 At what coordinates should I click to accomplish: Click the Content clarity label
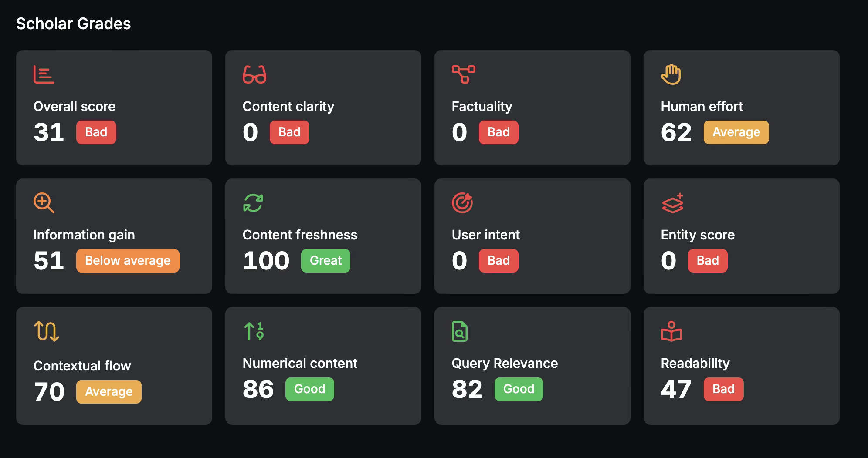click(288, 107)
